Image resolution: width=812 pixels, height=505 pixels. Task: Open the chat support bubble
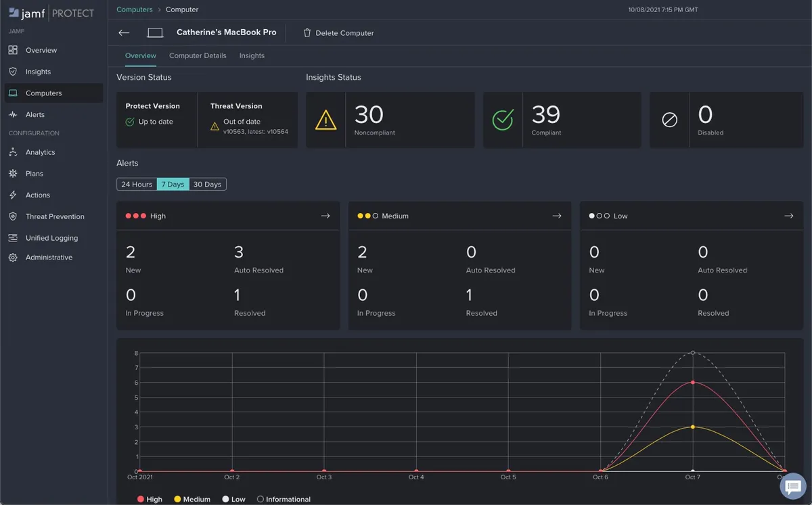point(792,486)
